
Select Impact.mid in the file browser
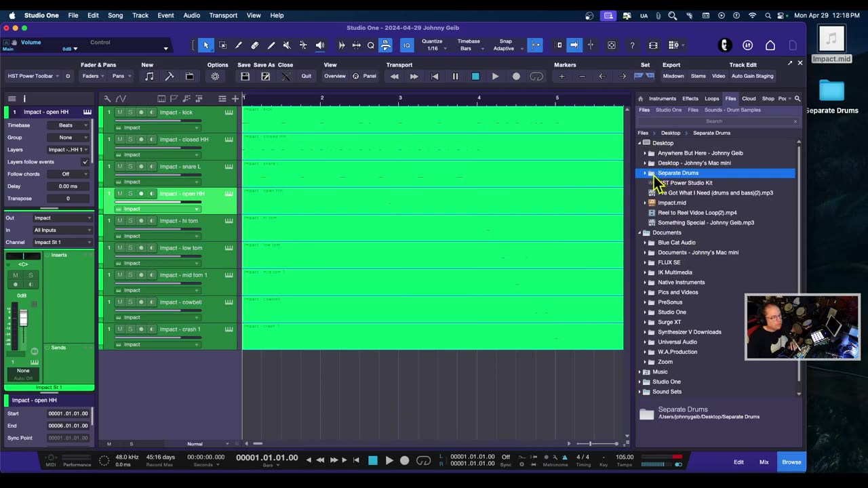pyautogui.click(x=671, y=203)
